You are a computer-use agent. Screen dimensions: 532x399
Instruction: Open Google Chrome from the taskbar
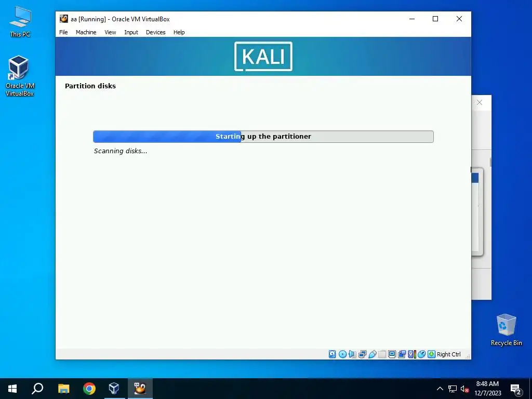[x=89, y=389]
